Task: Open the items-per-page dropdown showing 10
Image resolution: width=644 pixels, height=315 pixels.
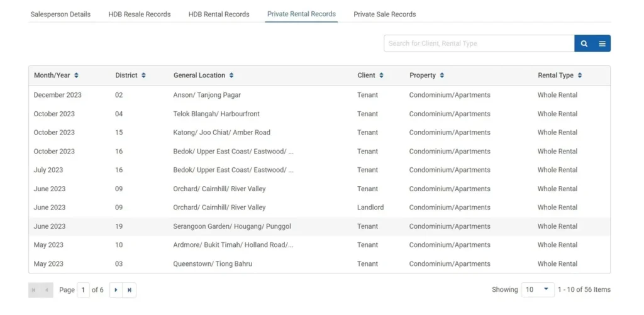Action: (538, 290)
